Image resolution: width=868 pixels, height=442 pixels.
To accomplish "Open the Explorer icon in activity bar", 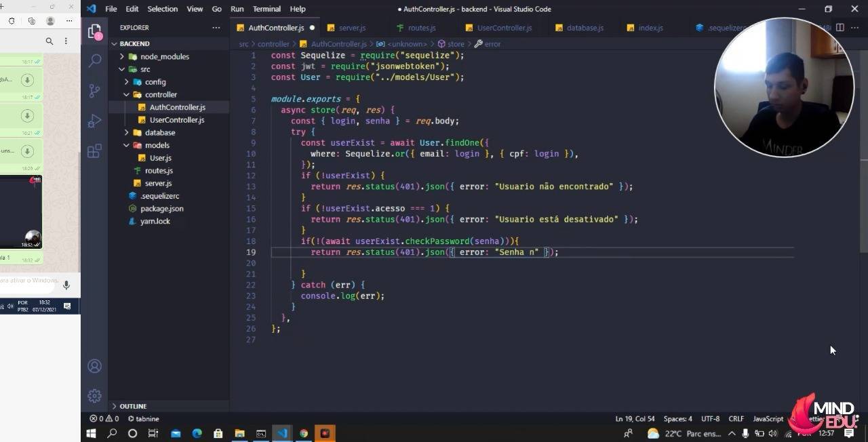I will pyautogui.click(x=94, y=31).
